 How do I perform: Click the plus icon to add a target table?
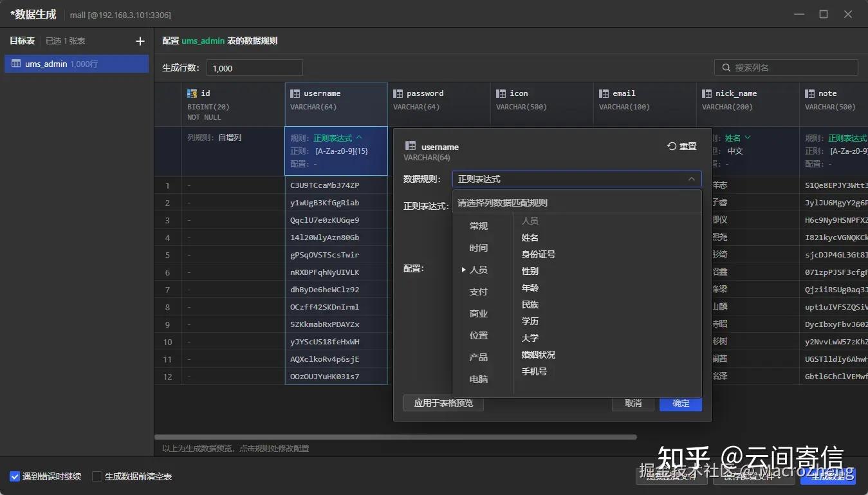140,41
